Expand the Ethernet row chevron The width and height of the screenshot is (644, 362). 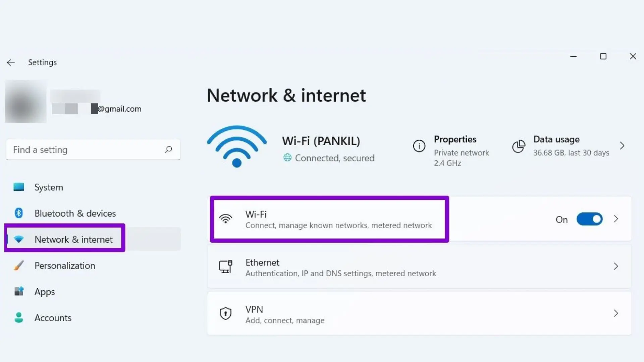coord(616,266)
